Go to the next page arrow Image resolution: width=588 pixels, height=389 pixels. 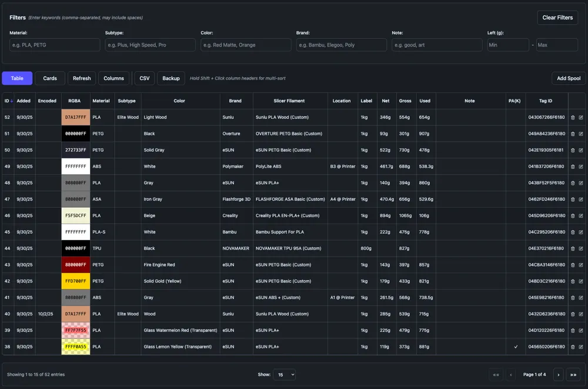click(x=558, y=374)
